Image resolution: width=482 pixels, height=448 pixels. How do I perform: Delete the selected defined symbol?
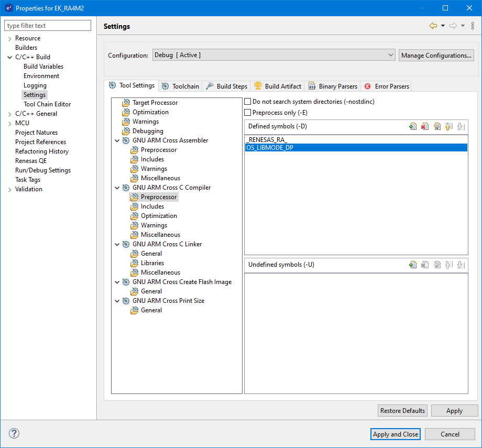(425, 126)
